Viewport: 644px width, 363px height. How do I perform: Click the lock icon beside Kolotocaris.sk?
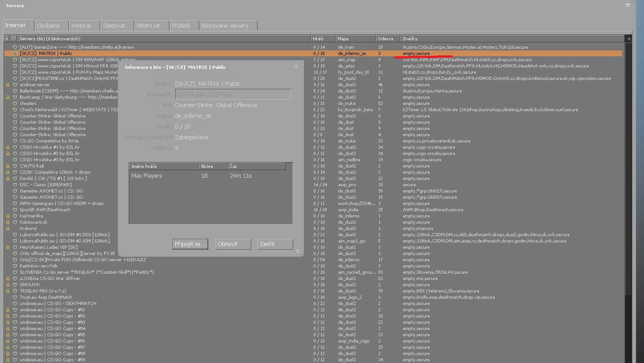tap(8, 222)
